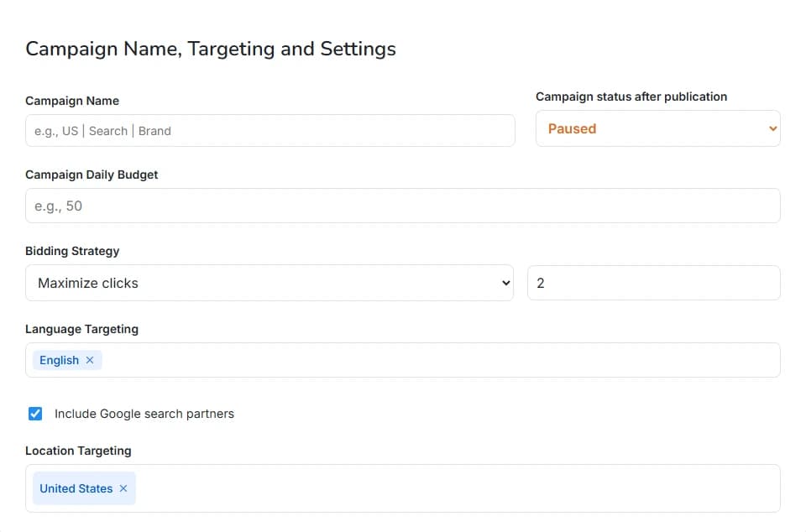Click the 'Bidding Strategy' label
Image resolution: width=806 pixels, height=532 pixels.
72,251
